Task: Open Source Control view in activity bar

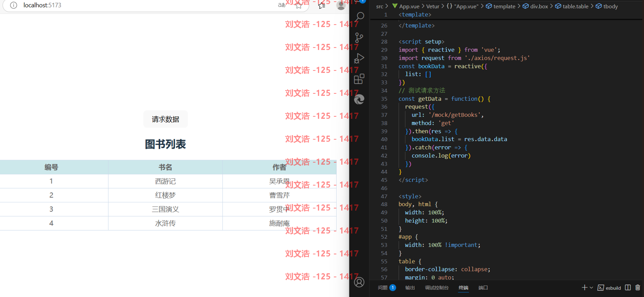Action: click(x=359, y=38)
